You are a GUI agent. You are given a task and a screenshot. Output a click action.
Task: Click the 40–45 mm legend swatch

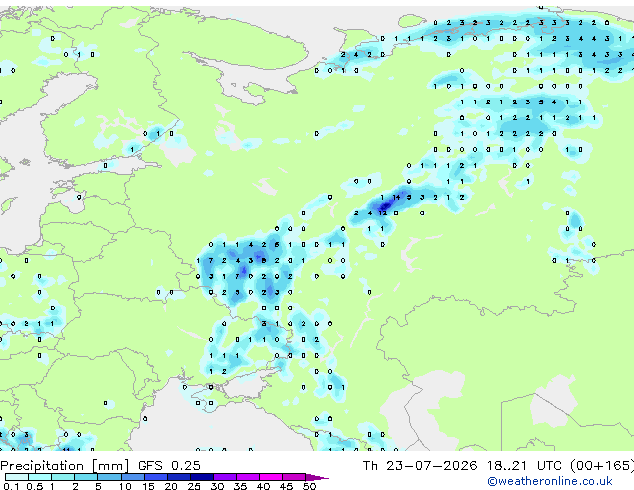(270, 477)
